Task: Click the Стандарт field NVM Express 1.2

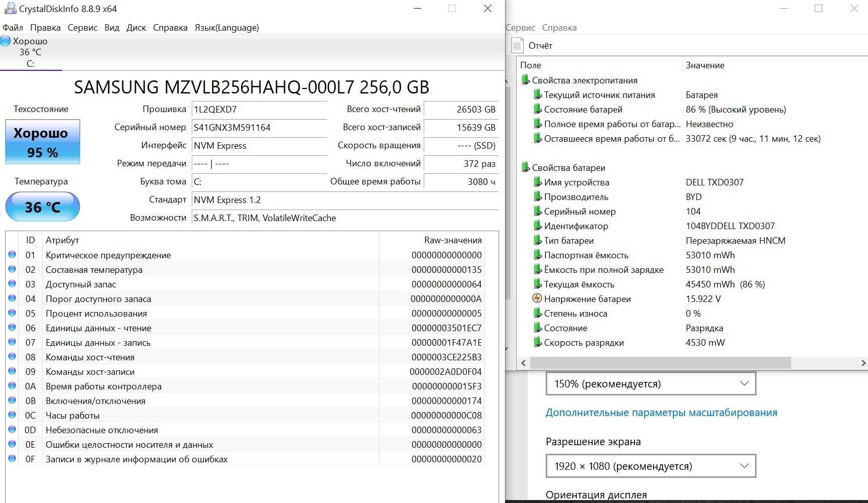Action: coord(345,199)
